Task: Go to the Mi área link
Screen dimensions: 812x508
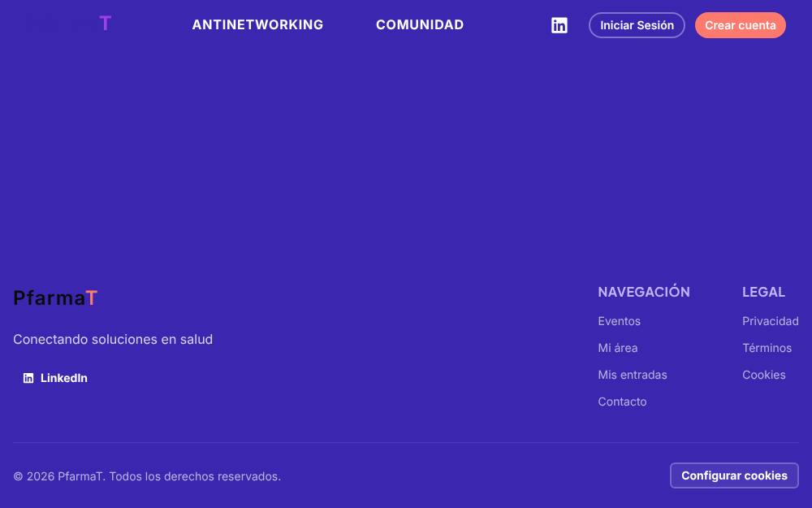Action: pyautogui.click(x=617, y=348)
